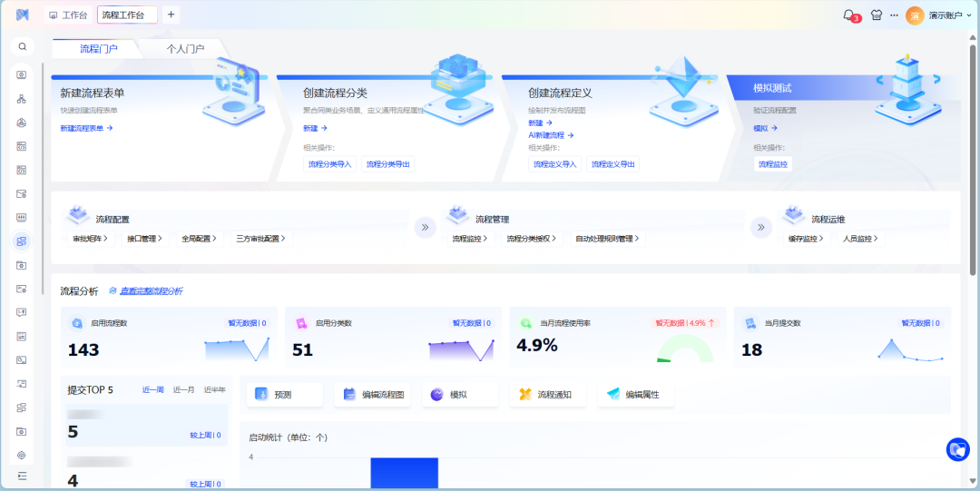
Task: Select 近一周 time range for 提交TOP 5
Action: pos(152,389)
